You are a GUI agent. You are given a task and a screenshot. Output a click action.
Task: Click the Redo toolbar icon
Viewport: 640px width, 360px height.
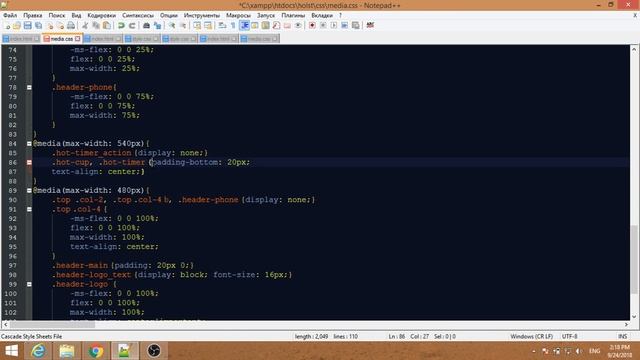click(x=132, y=26)
